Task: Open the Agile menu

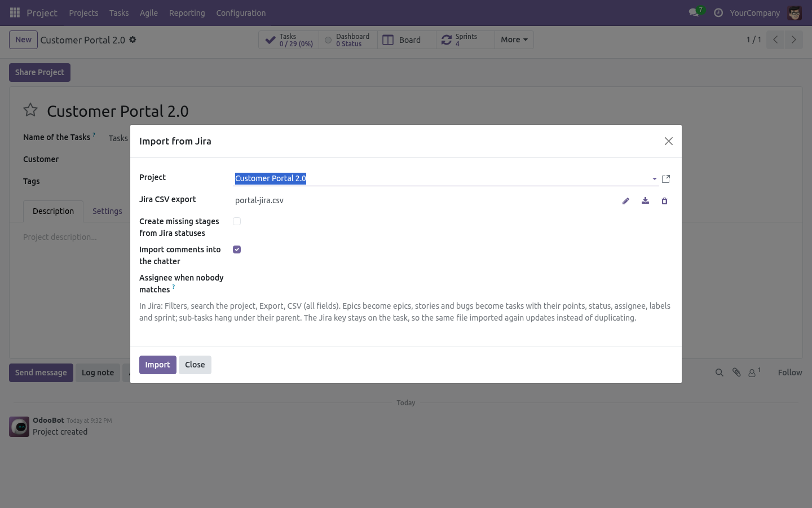Action: [149, 12]
